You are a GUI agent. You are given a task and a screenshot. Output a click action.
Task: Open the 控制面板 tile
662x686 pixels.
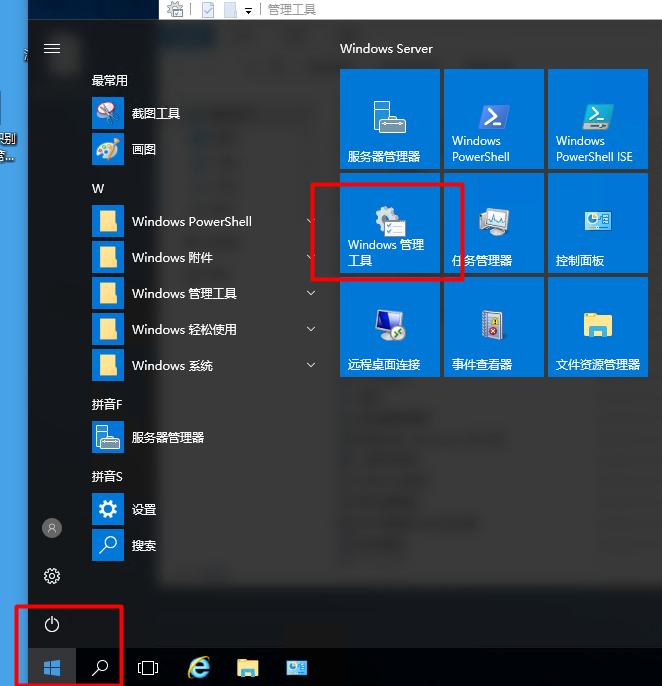pos(598,223)
